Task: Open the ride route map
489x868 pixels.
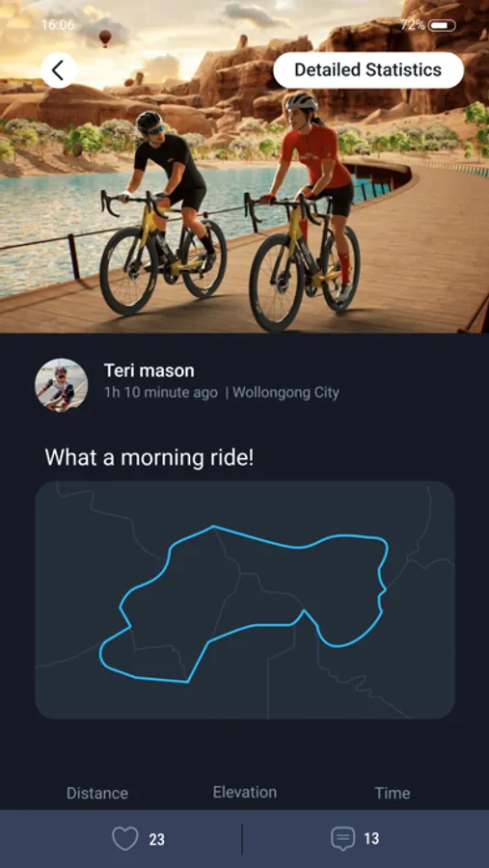Action: click(x=245, y=600)
